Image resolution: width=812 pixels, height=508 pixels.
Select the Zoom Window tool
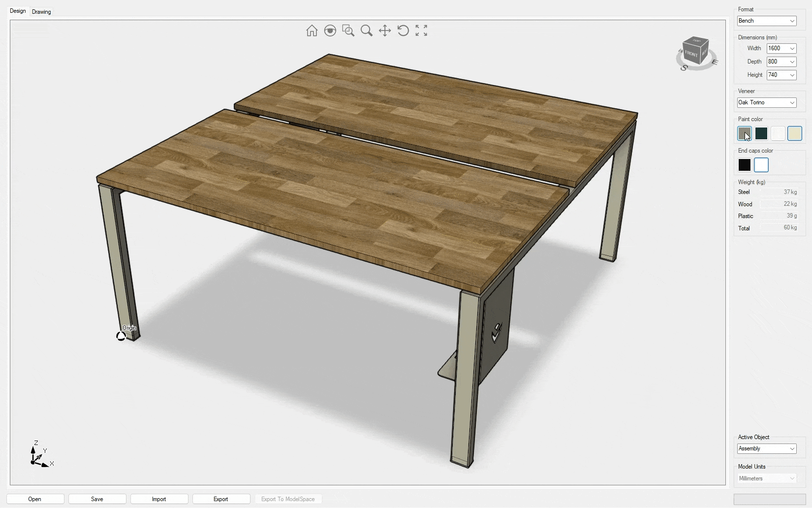(x=348, y=31)
